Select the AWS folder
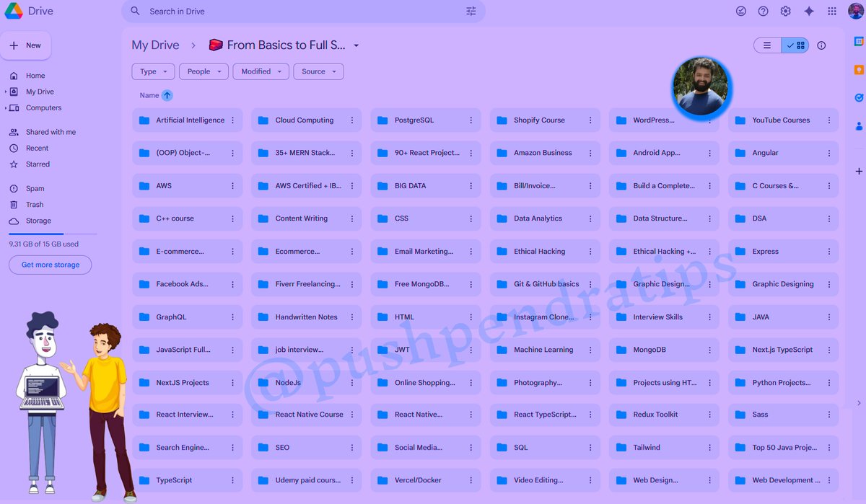This screenshot has height=504, width=866. click(187, 186)
